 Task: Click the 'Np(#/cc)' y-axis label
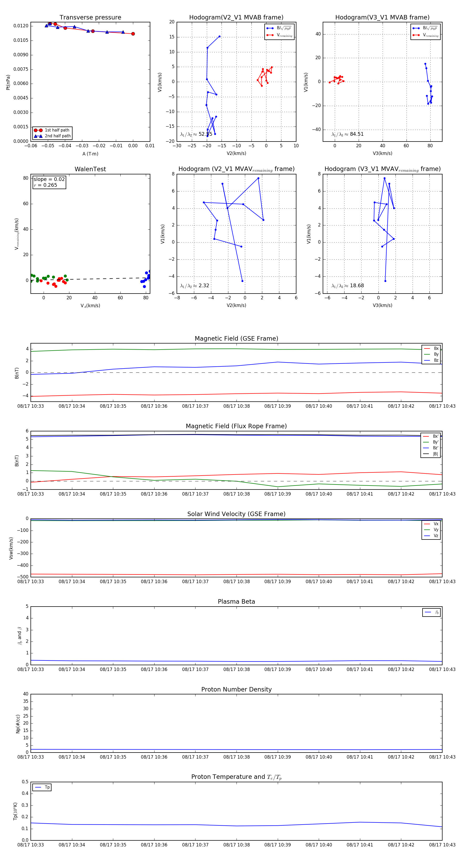click(x=18, y=723)
